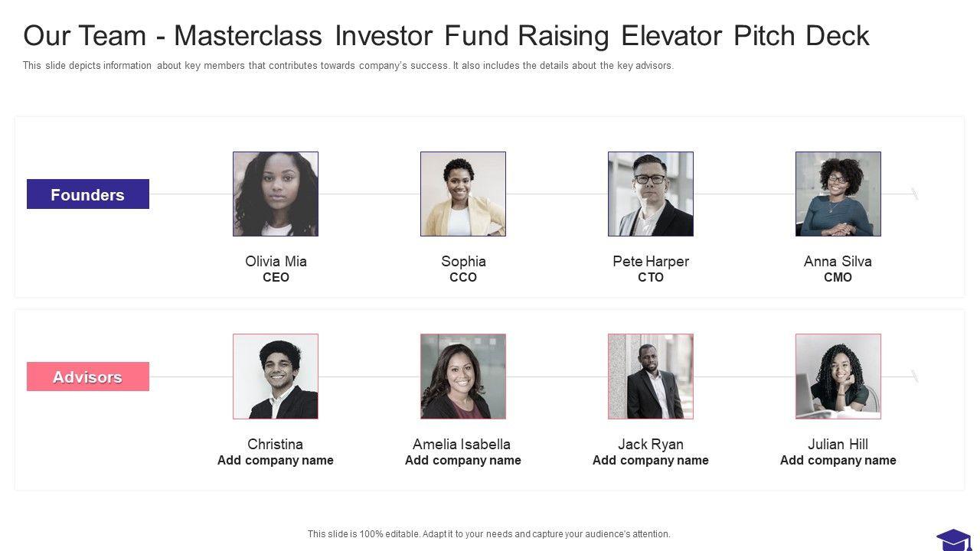Image resolution: width=980 pixels, height=551 pixels.
Task: Click the slide description subtitle text
Action: [x=348, y=66]
